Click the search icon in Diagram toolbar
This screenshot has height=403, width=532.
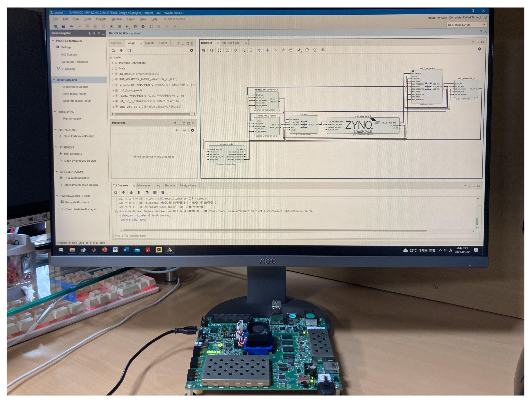click(243, 50)
